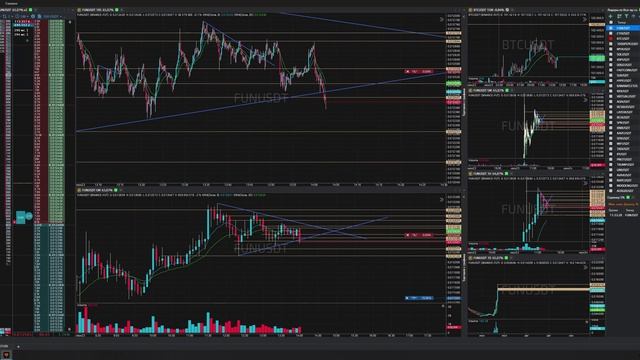Tick the checkbox beside ETHUSDT in watchlist
This screenshot has height=360, width=640.
point(611,33)
